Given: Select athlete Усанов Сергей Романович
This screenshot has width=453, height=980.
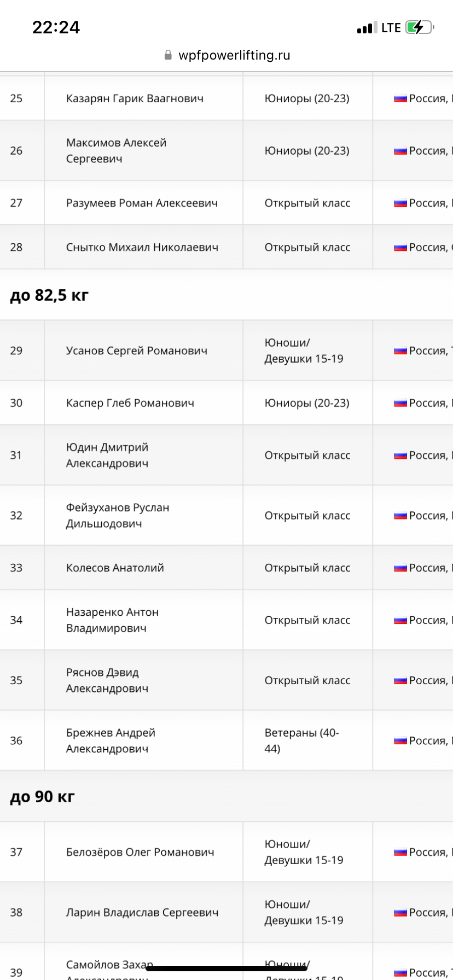Looking at the screenshot, I should (137, 351).
